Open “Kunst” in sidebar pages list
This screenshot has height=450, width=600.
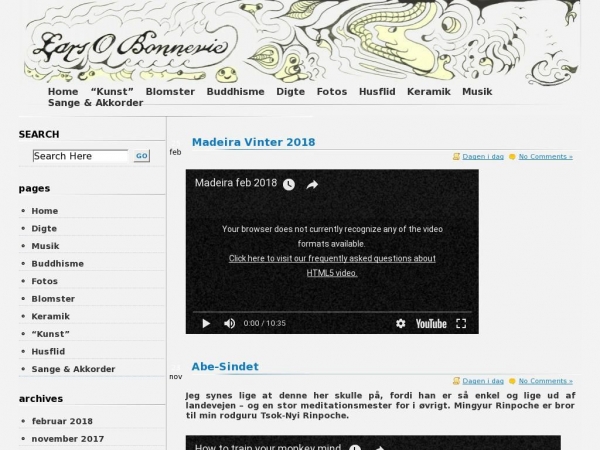[51, 334]
